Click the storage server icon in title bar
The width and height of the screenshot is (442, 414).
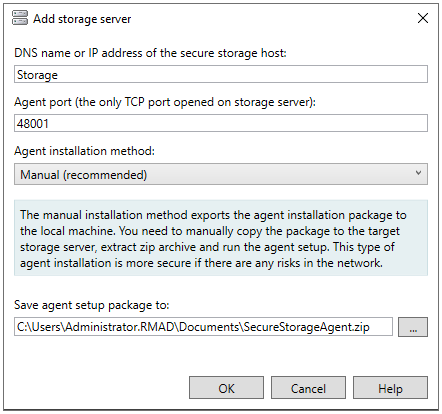tap(20, 18)
